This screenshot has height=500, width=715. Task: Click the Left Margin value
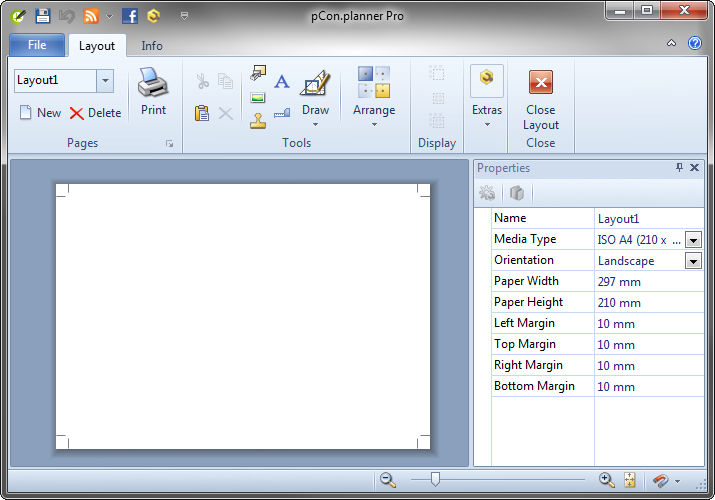tap(649, 324)
